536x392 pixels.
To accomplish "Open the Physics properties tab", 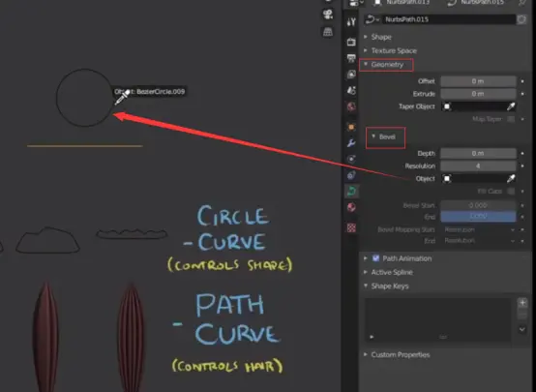I will (351, 175).
